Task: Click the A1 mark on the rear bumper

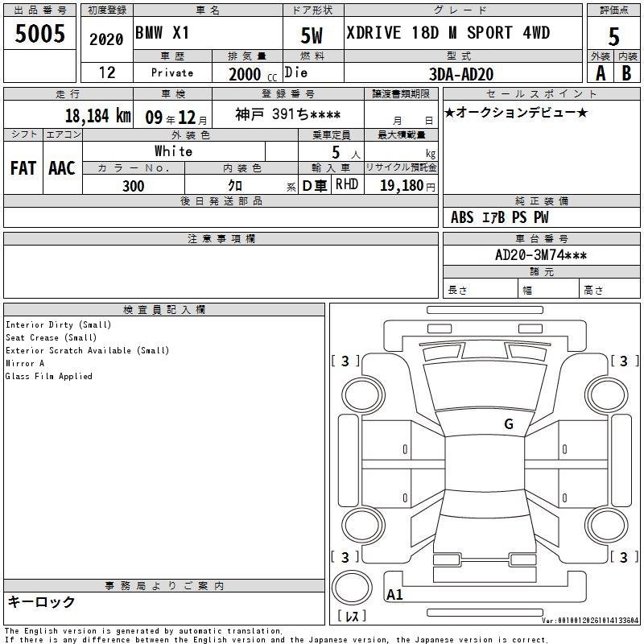Action: 394,594
